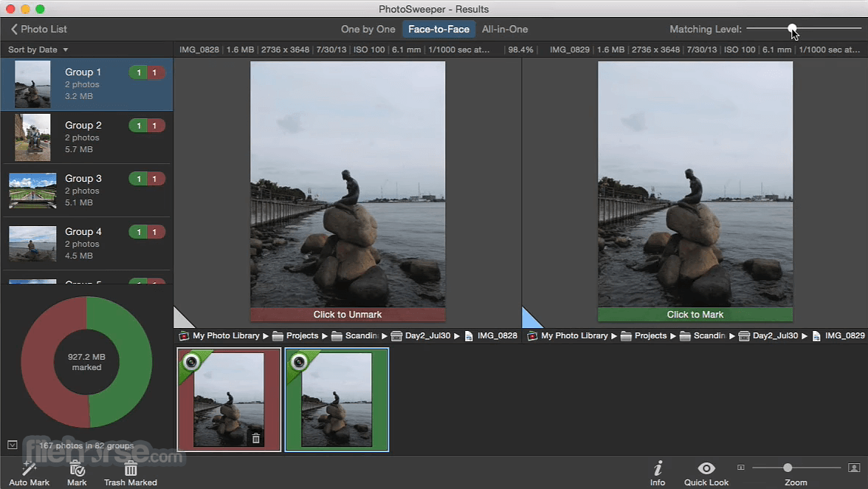Viewport: 868px width, 489px height.
Task: Click blue corner triangle under right photo
Action: (x=529, y=320)
